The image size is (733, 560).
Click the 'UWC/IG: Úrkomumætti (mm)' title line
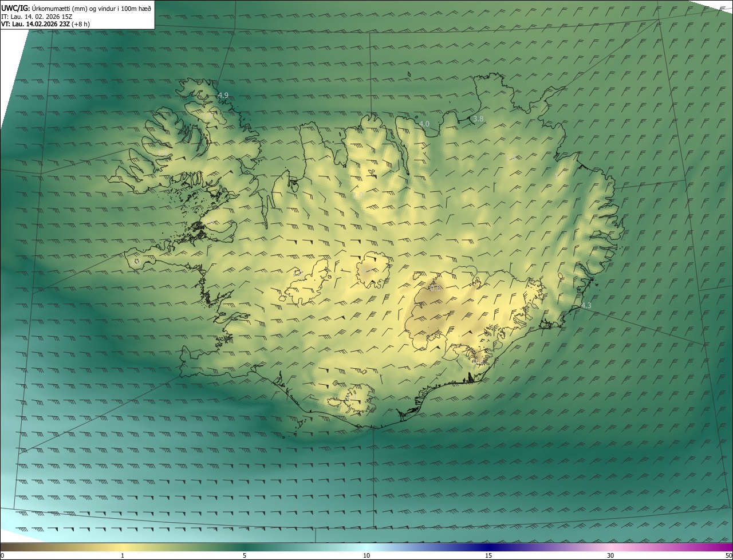76,8
